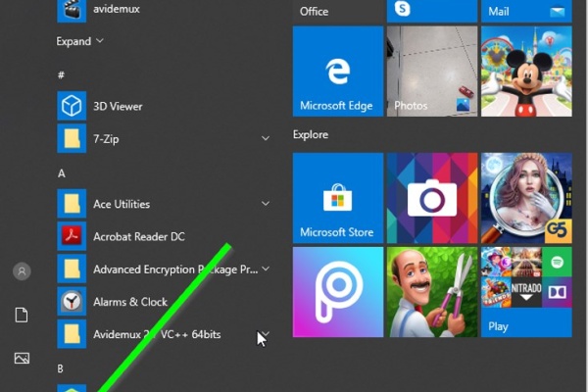Expand the 7-Zip folder chevron

point(266,138)
